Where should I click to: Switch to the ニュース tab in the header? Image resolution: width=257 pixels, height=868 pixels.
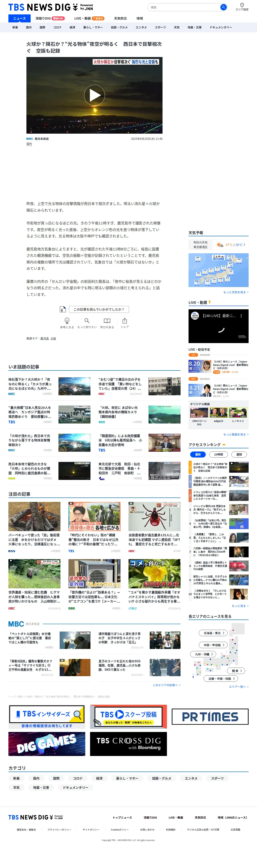click(19, 19)
